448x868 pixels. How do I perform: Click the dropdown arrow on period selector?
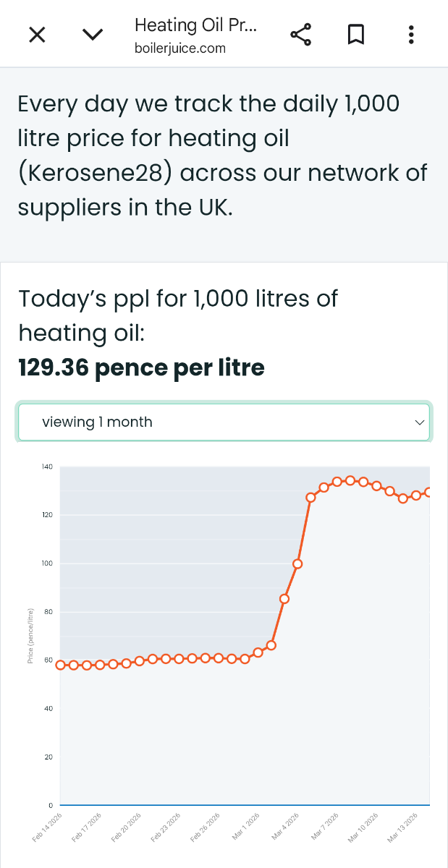pos(419,422)
